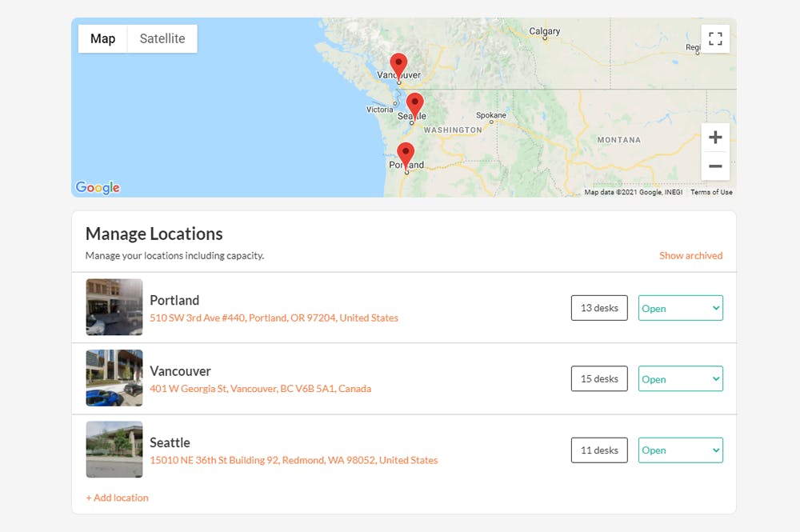
Task: Click the Seattle map pin marker
Action: click(414, 106)
